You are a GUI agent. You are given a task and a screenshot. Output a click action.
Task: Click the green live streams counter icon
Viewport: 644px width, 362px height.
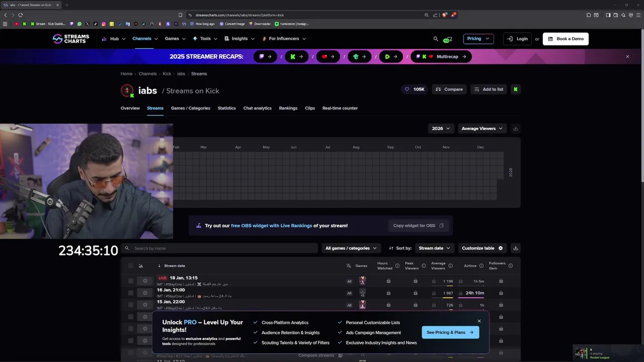[447, 39]
